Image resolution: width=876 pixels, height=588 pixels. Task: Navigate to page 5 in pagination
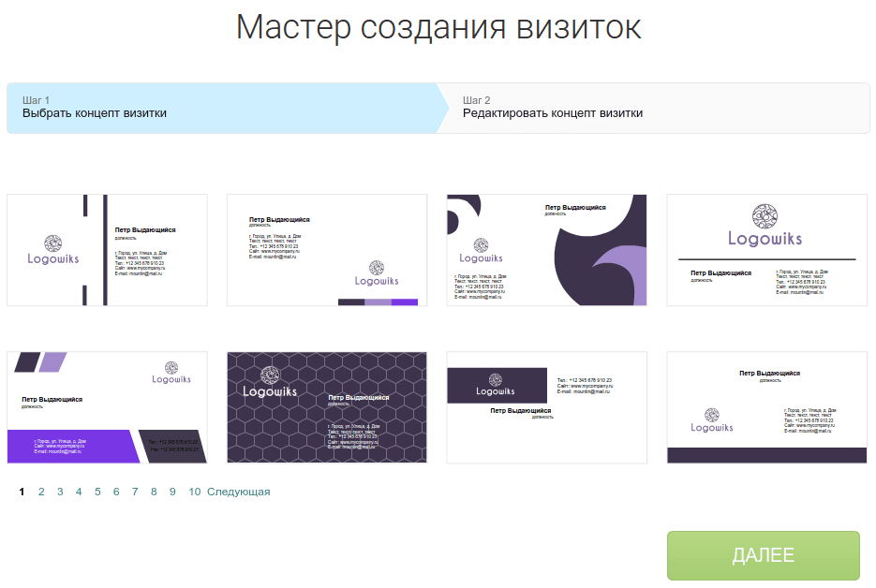point(97,492)
